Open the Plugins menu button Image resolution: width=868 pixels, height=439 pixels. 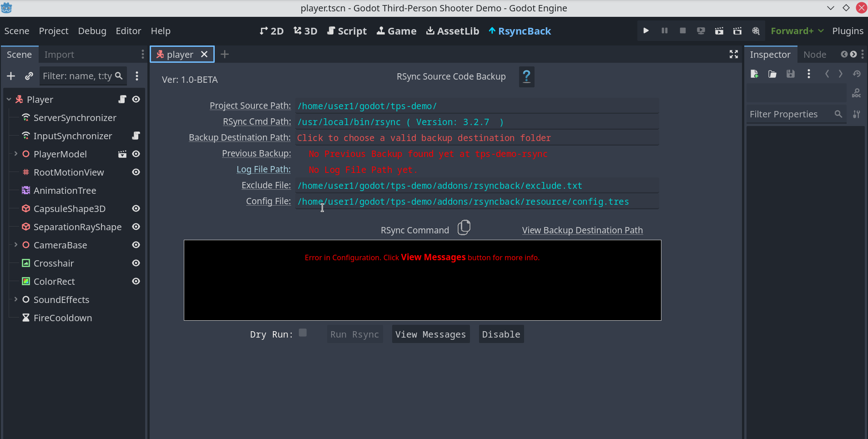point(848,30)
